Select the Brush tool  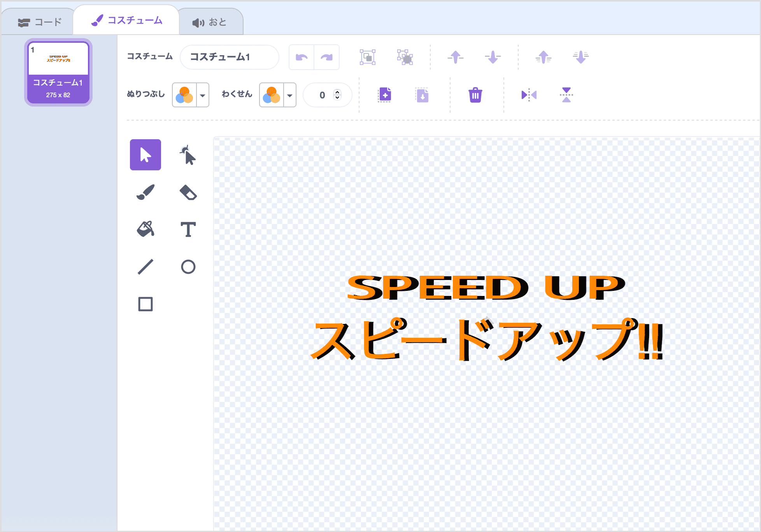[x=146, y=192]
